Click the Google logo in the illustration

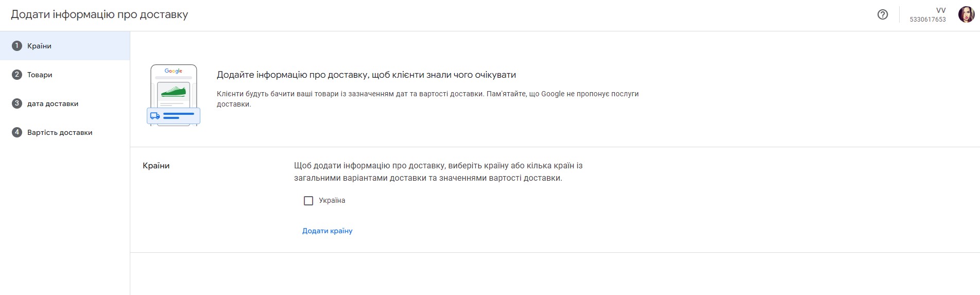click(174, 71)
